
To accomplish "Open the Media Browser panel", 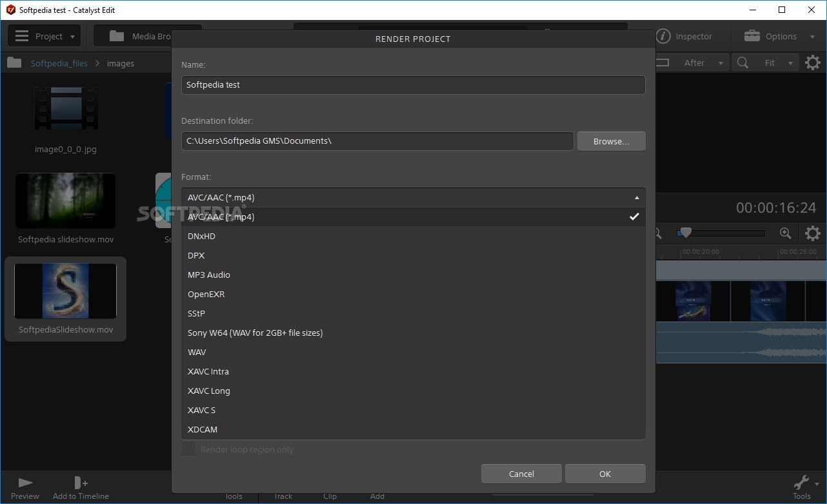I will pos(147,36).
